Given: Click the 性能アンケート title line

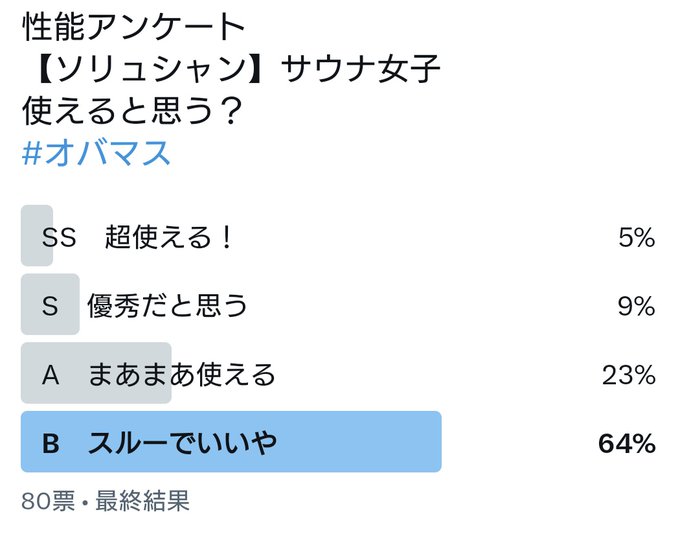Looking at the screenshot, I should (x=134, y=27).
